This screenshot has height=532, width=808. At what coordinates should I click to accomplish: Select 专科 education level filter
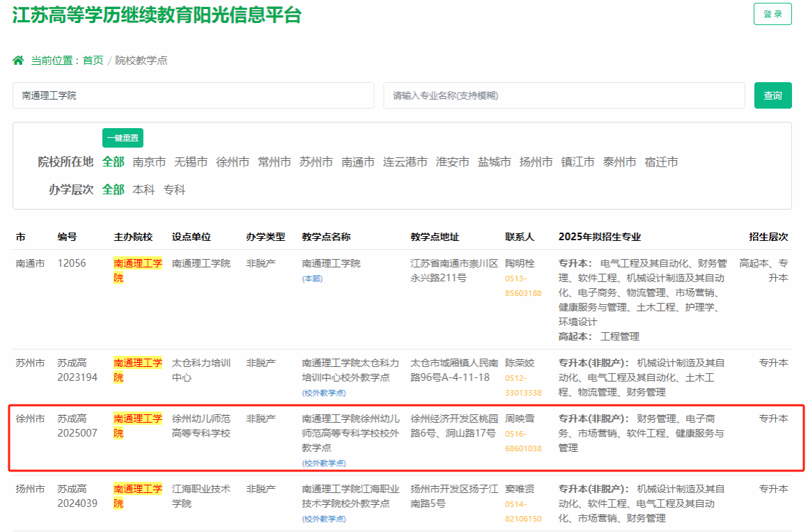(x=174, y=189)
